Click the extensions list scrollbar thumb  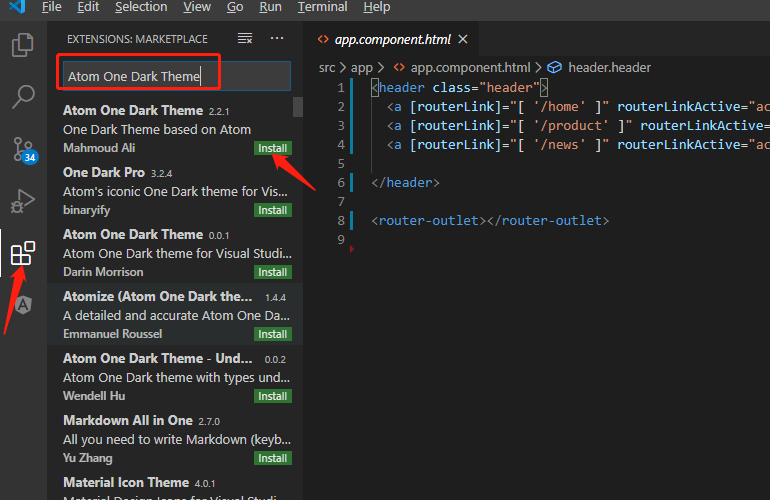(298, 107)
